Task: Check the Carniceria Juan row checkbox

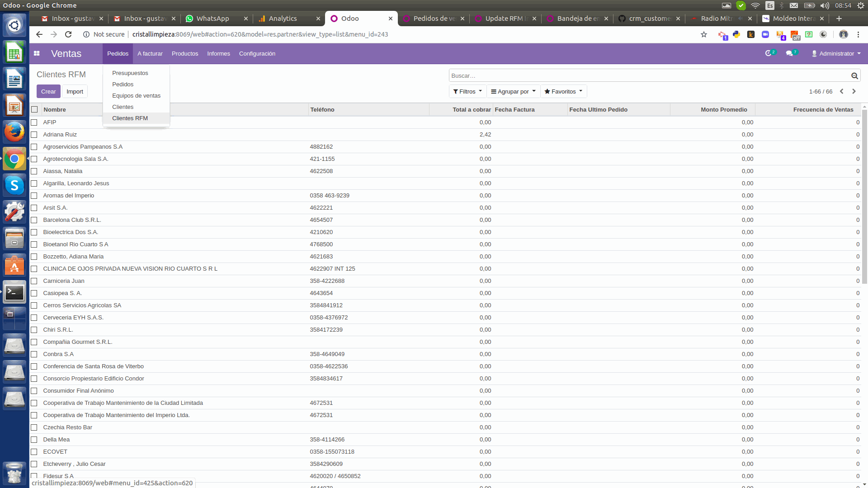Action: 34,281
